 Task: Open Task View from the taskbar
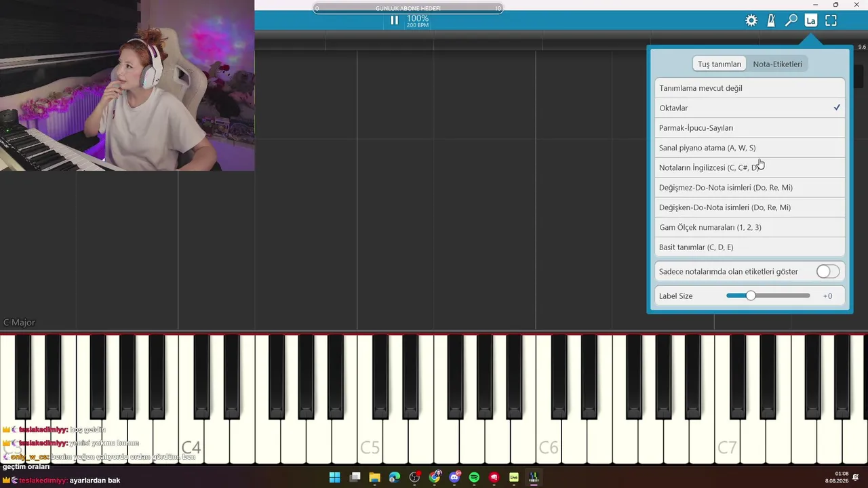[355, 477]
